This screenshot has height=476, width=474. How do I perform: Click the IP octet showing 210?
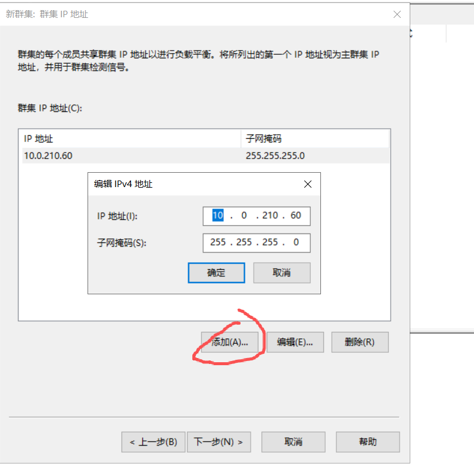(x=270, y=216)
